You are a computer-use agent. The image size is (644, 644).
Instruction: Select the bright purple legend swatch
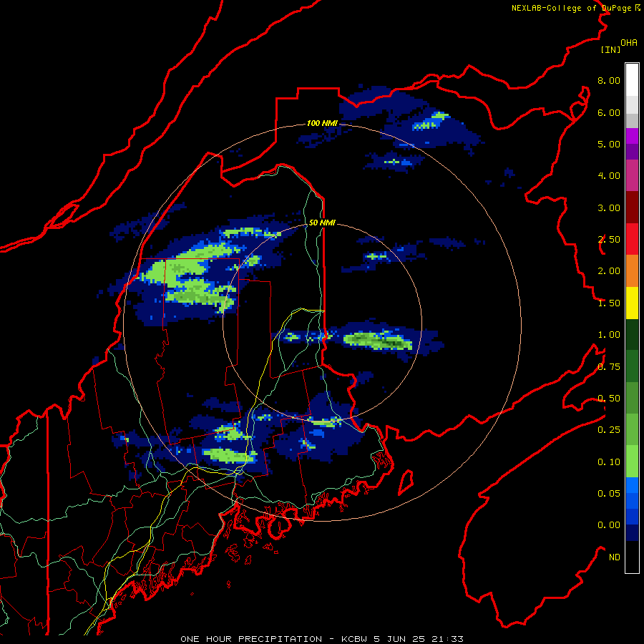click(632, 136)
